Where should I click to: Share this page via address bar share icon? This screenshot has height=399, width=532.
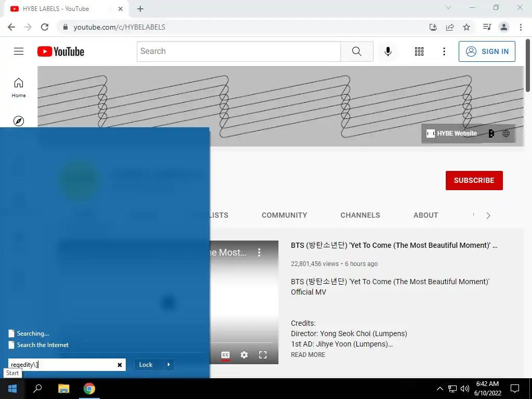(x=450, y=27)
